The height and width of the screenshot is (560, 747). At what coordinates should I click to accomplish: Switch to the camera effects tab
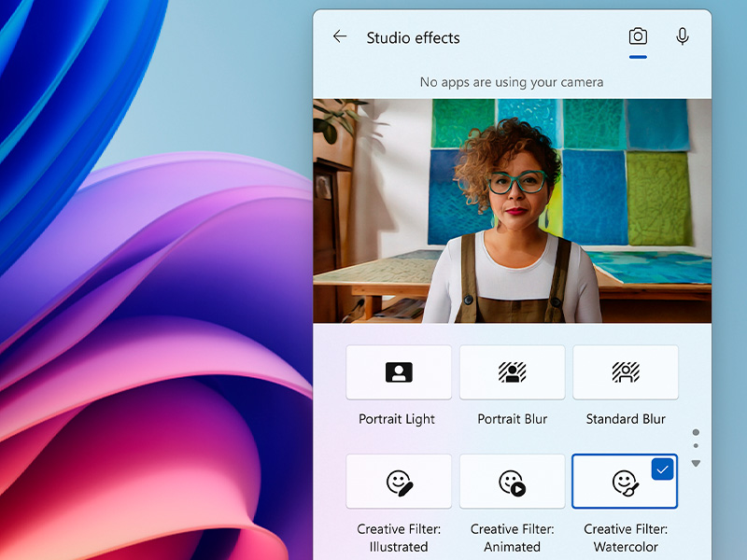[x=638, y=37]
